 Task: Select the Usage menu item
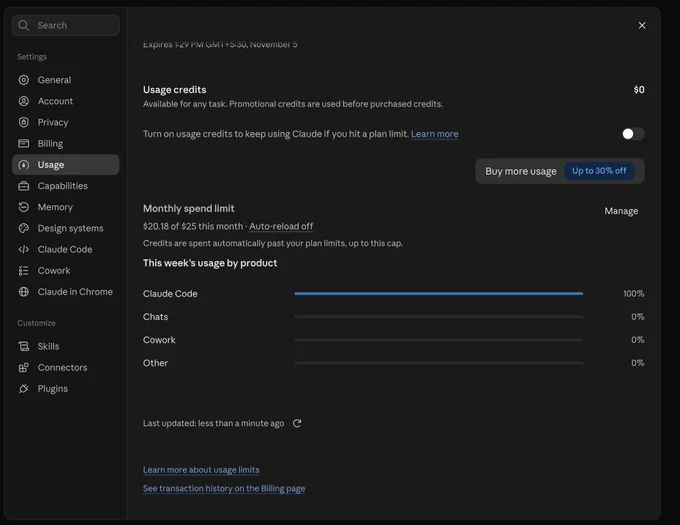coord(65,165)
